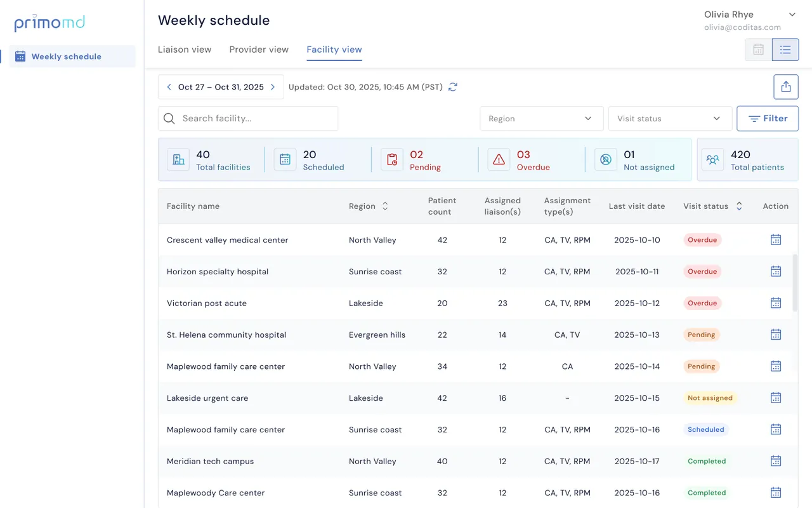Click the Total patients group icon
Viewport: 812px width, 508px height.
pyautogui.click(x=713, y=160)
